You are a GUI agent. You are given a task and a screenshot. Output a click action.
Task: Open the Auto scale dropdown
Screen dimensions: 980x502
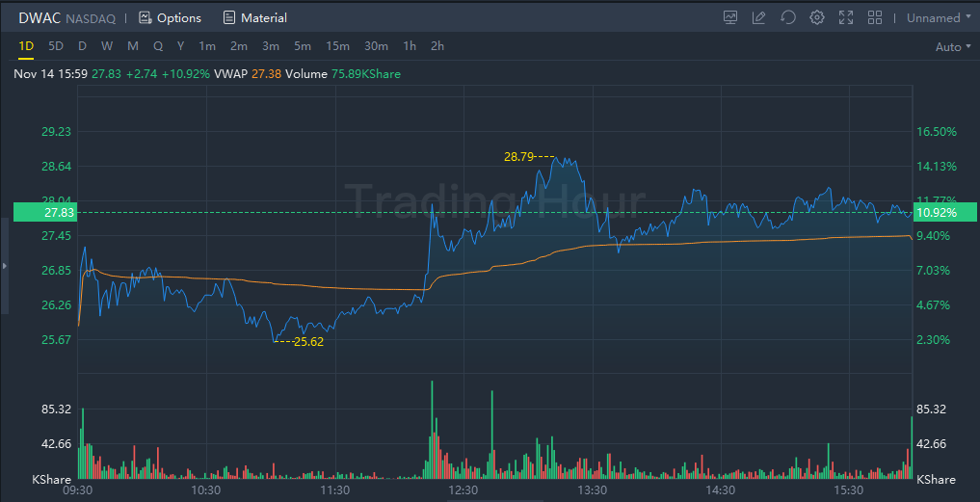click(x=953, y=47)
